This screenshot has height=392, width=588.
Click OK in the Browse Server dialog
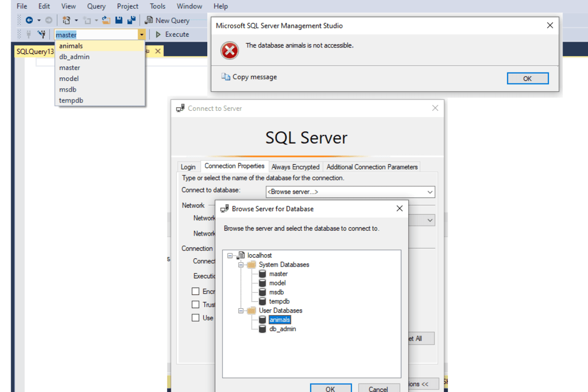pyautogui.click(x=331, y=388)
